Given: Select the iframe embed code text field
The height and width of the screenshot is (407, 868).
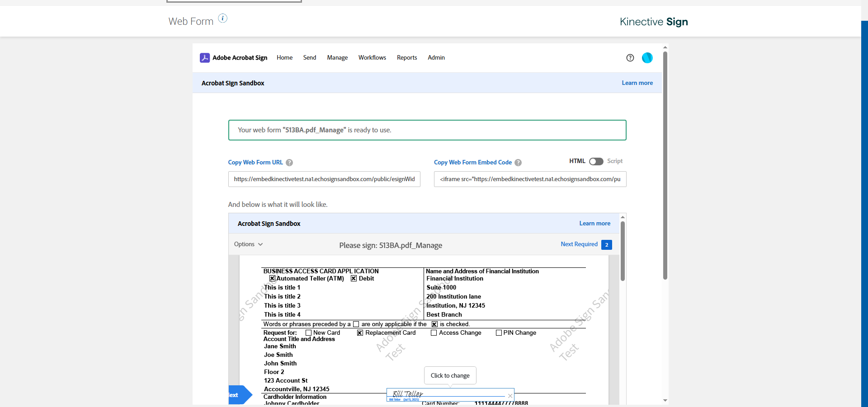Looking at the screenshot, I should tap(530, 179).
